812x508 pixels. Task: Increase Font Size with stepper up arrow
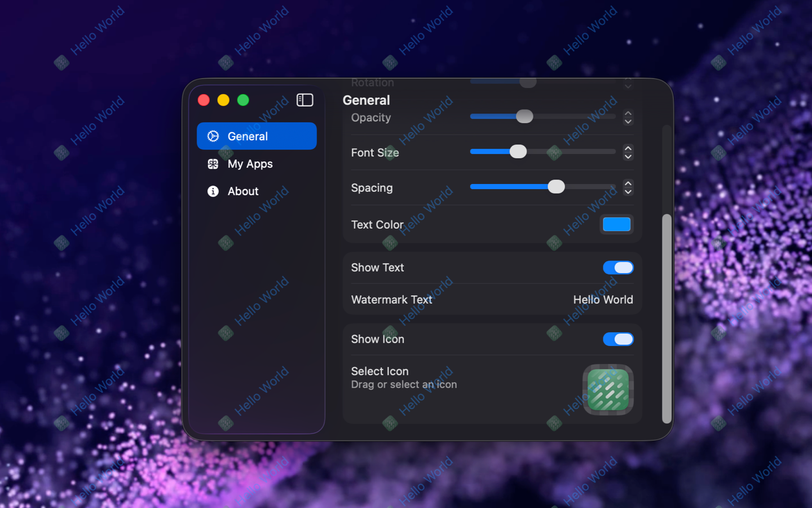coord(628,148)
